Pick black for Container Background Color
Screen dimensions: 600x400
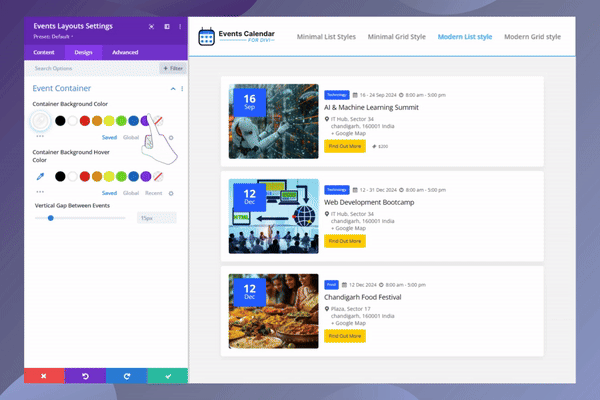(x=60, y=121)
